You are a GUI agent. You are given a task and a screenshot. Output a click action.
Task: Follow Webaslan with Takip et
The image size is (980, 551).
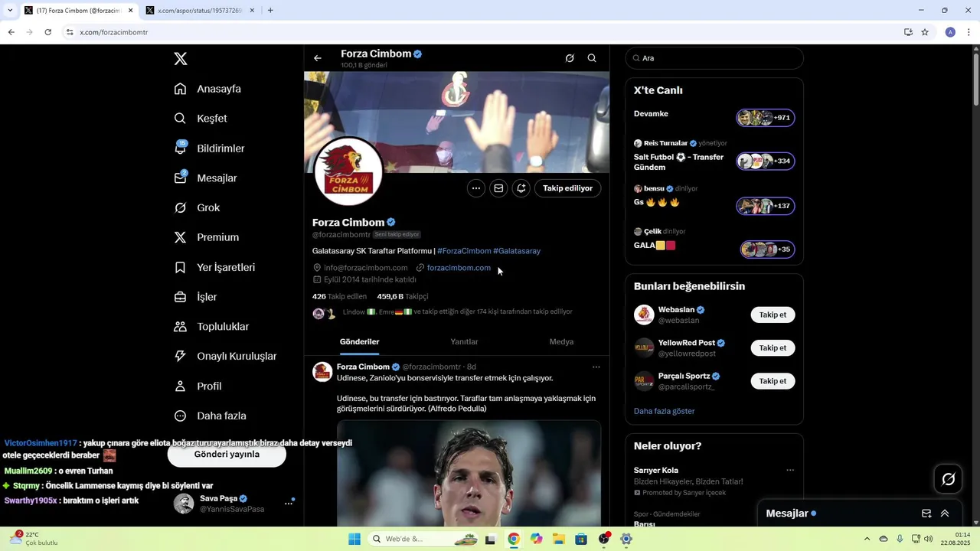pyautogui.click(x=773, y=315)
